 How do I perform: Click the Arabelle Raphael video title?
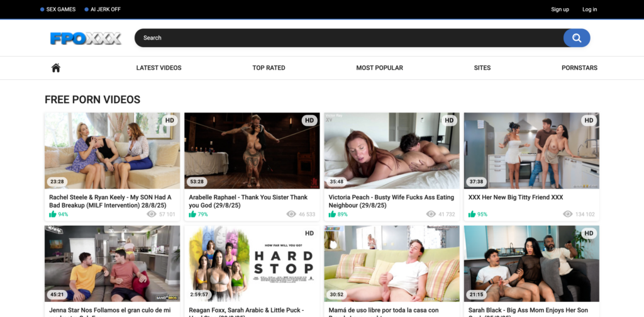tap(248, 201)
